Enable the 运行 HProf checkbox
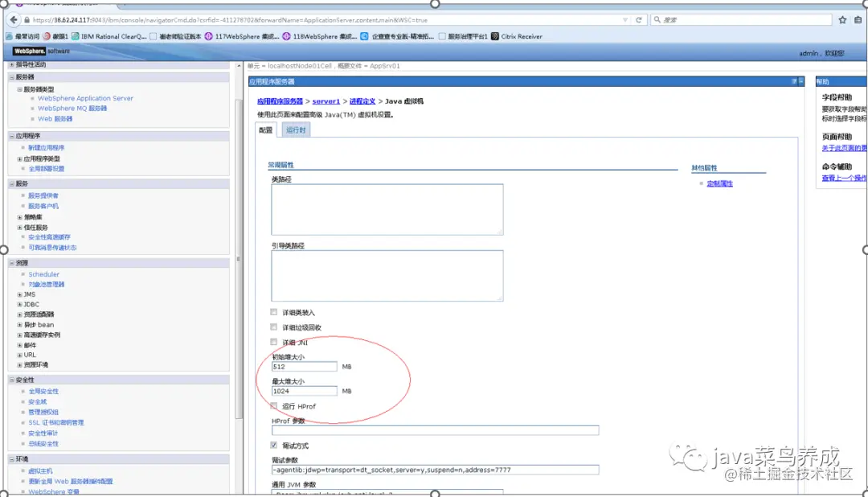This screenshot has height=497, width=868. 274,406
